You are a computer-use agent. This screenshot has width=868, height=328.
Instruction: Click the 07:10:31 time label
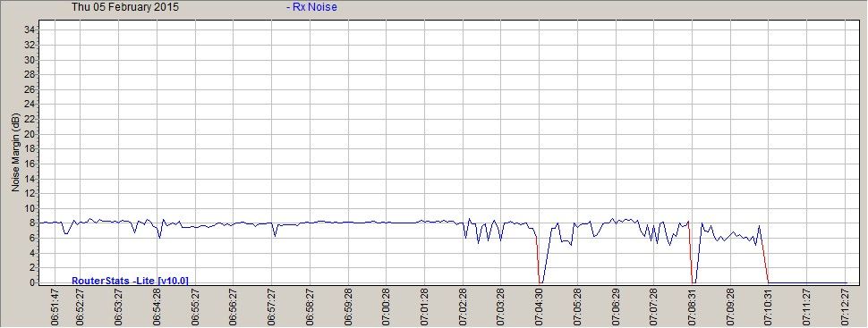pyautogui.click(x=769, y=306)
